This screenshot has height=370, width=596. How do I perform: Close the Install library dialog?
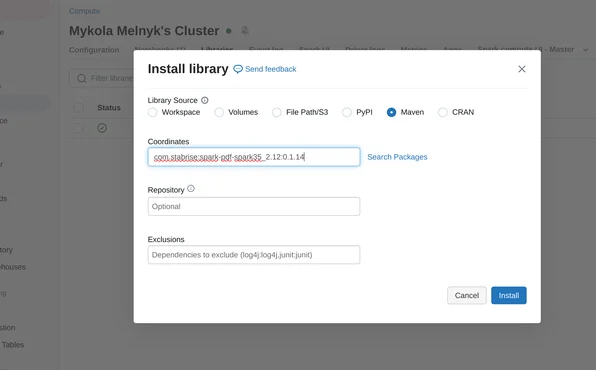522,69
